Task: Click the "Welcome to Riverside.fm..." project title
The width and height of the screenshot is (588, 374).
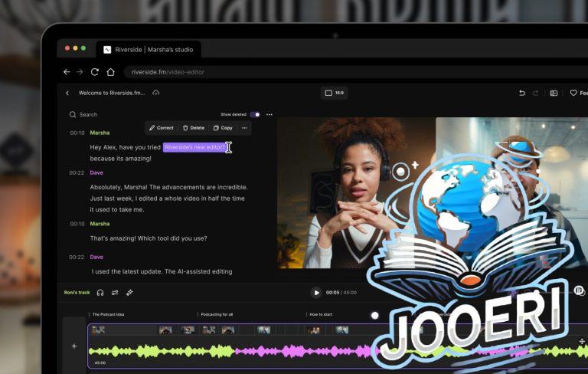Action: click(112, 93)
